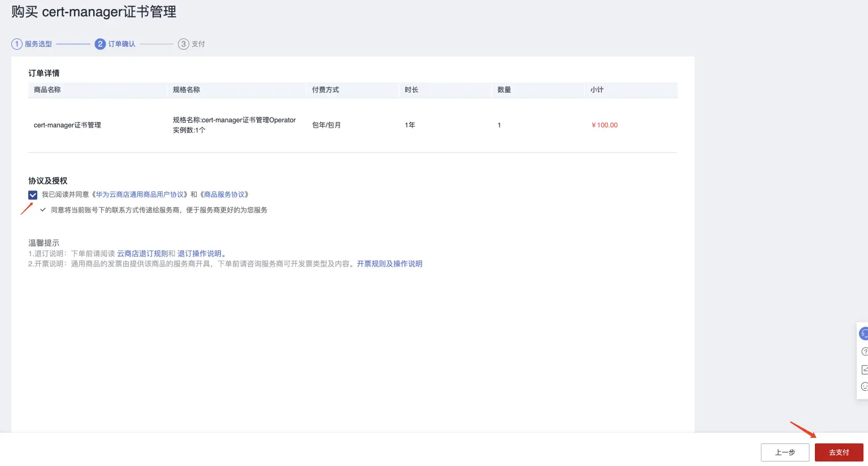868x466 pixels.
Task: Select the 支付 step label
Action: 198,44
